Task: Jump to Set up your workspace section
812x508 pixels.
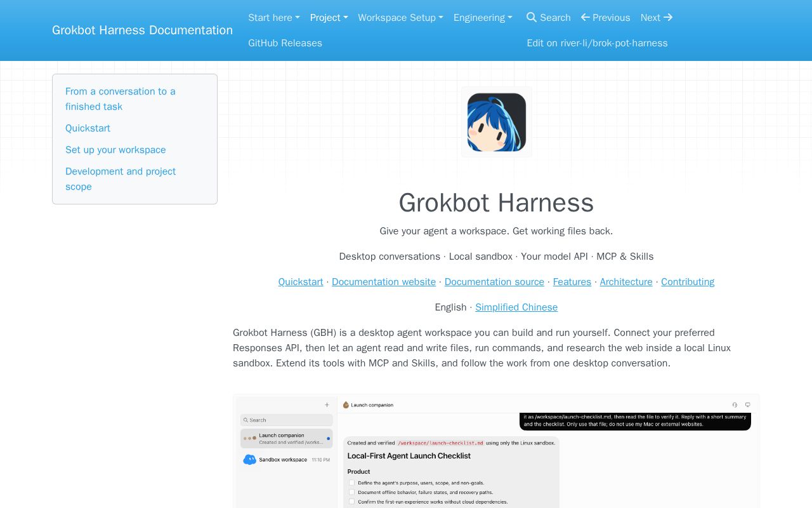Action: click(x=115, y=150)
